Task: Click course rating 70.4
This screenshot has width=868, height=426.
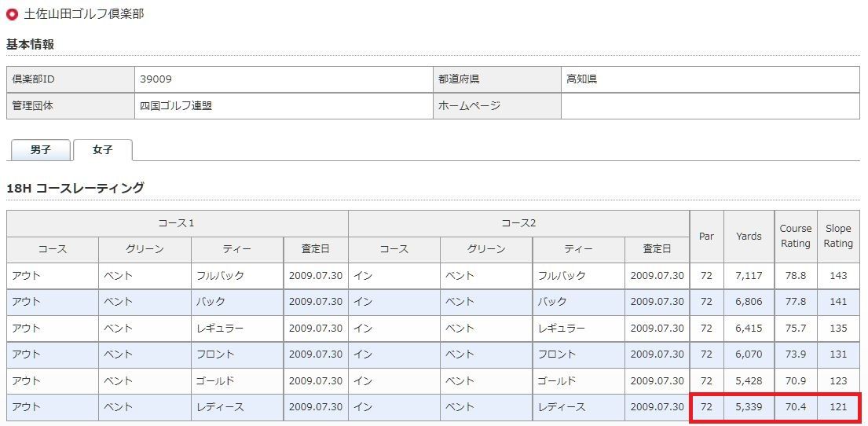Action: (x=796, y=407)
